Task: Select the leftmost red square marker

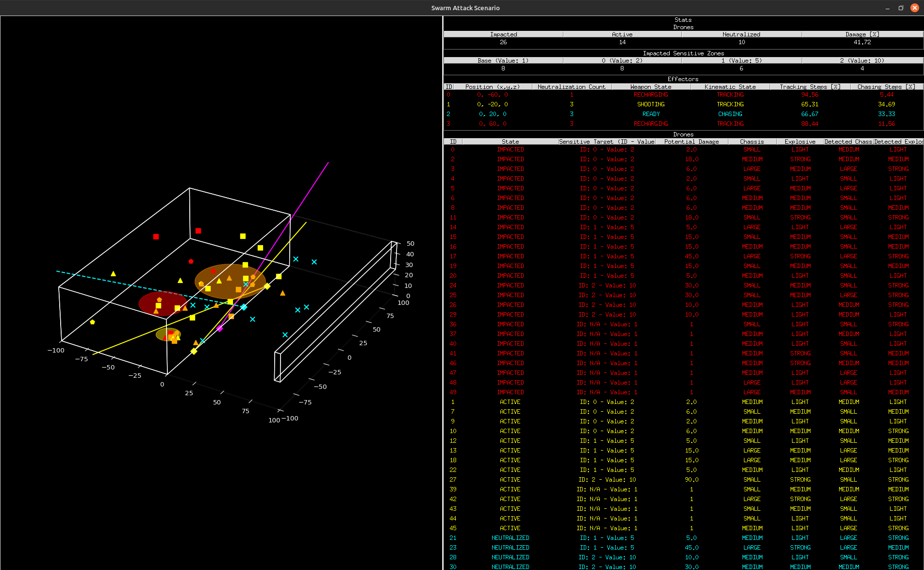Action: [x=156, y=237]
